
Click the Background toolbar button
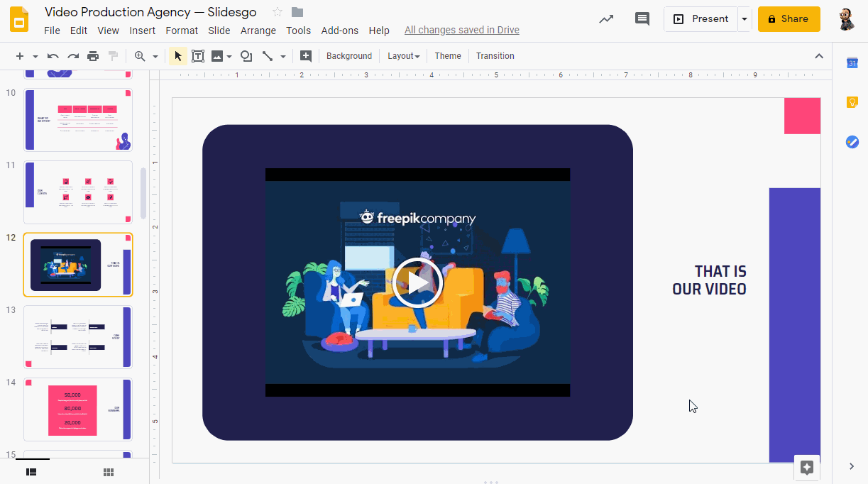[x=349, y=56]
